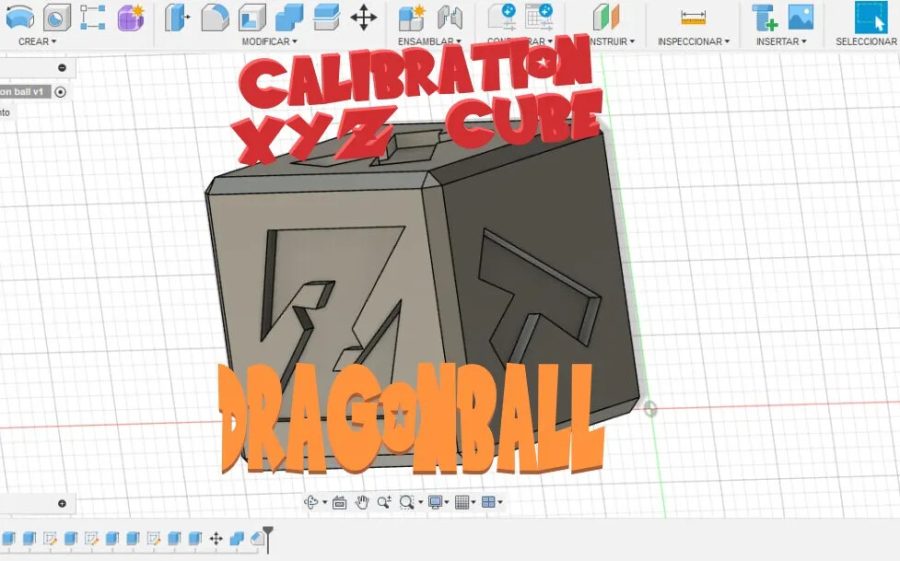Activate the Select tool icon
Screen dimensions: 900x561
tap(871, 17)
